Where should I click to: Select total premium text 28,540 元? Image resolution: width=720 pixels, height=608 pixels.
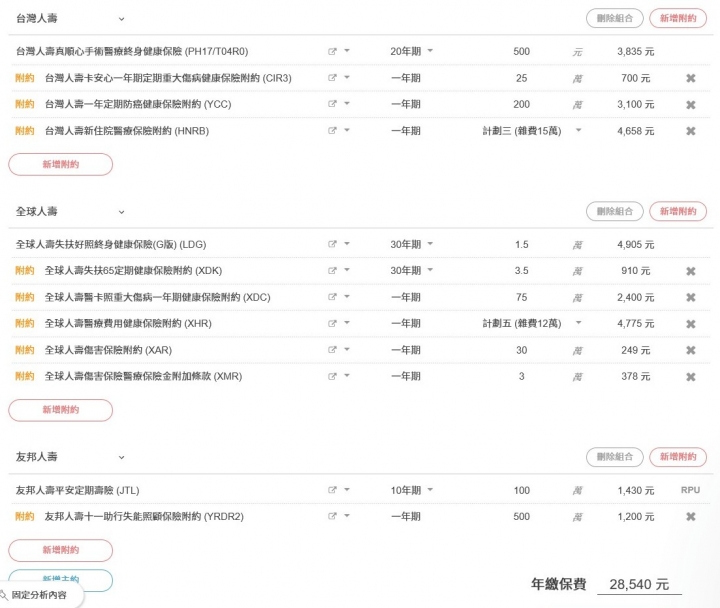[x=639, y=584]
